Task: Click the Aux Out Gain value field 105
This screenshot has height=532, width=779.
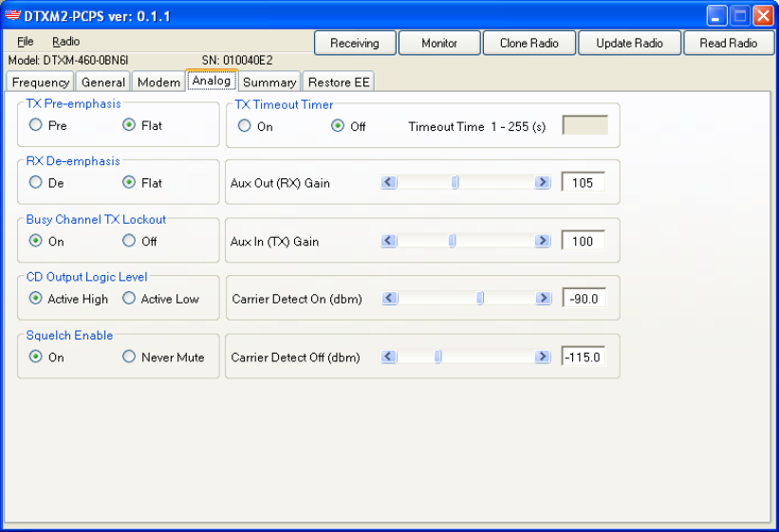Action: pyautogui.click(x=583, y=182)
